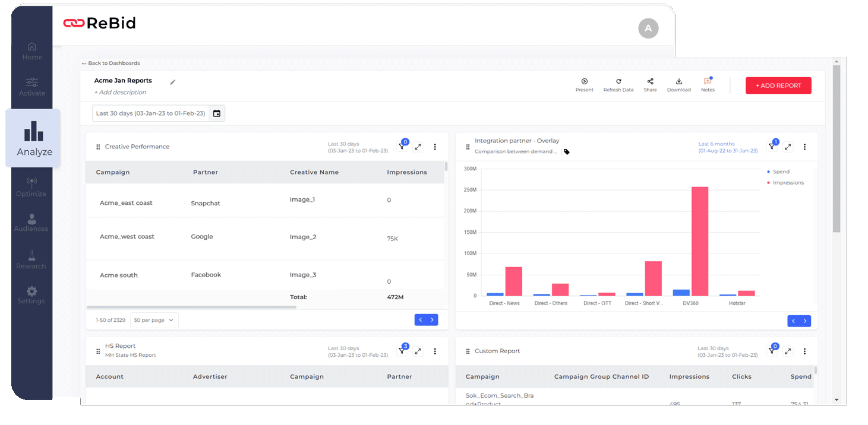
Task: Click the Advertiser column header in HS Report
Action: 210,376
